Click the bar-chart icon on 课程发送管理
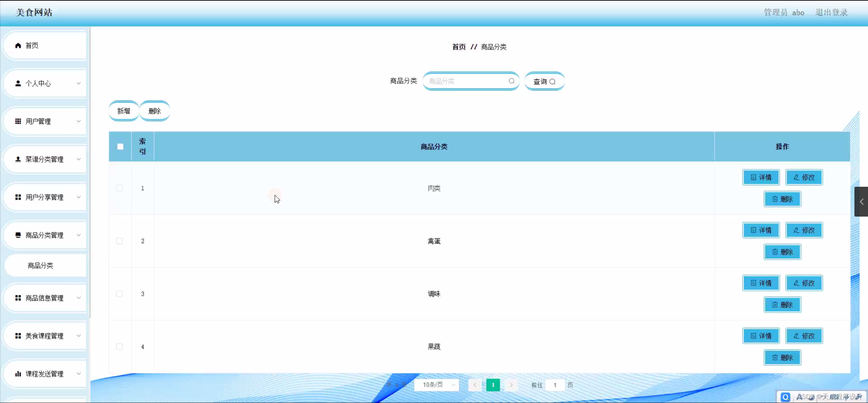Image resolution: width=868 pixels, height=403 pixels. 18,374
